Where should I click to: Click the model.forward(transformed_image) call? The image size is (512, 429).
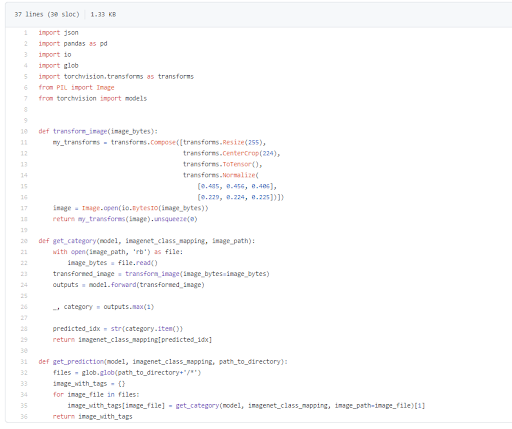(146, 285)
